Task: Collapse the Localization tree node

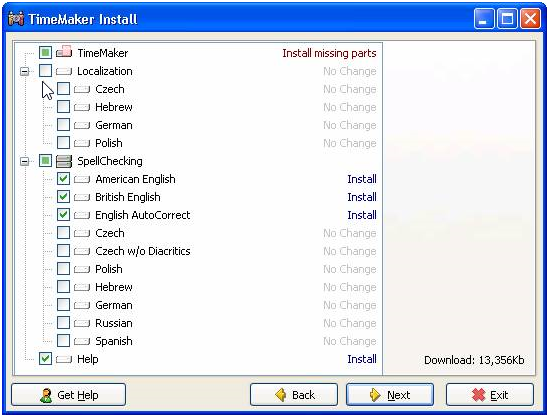Action: [x=25, y=71]
